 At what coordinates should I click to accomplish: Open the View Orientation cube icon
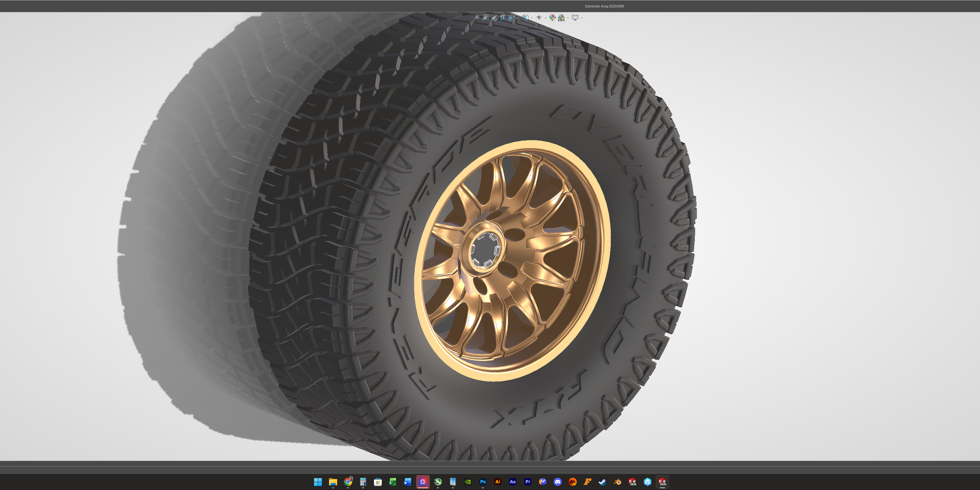click(x=512, y=18)
